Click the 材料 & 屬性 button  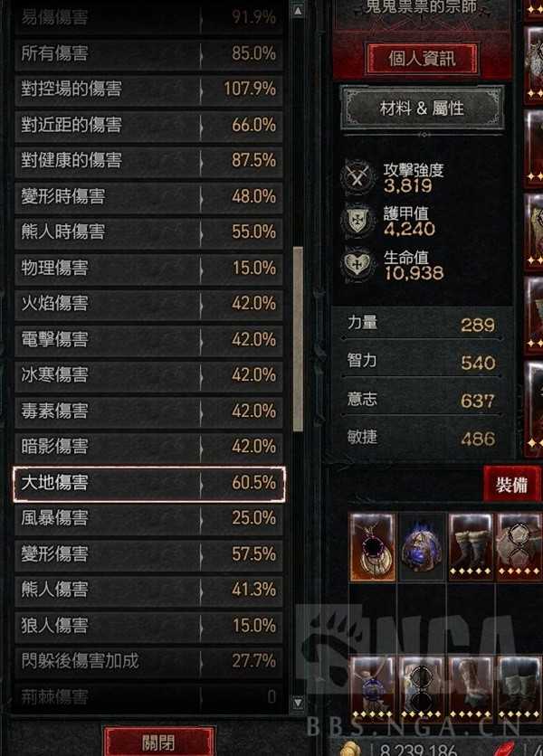pos(423,108)
